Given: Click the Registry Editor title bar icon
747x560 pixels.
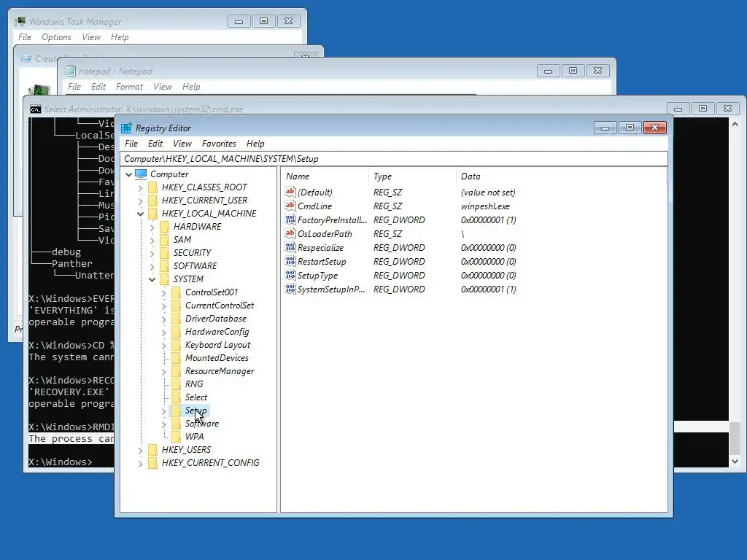Looking at the screenshot, I should (126, 128).
